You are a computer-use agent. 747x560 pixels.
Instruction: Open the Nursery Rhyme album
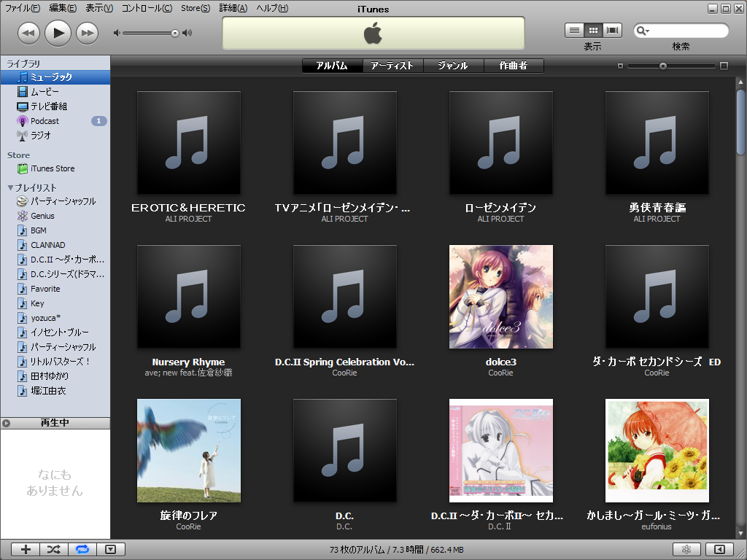[189, 297]
